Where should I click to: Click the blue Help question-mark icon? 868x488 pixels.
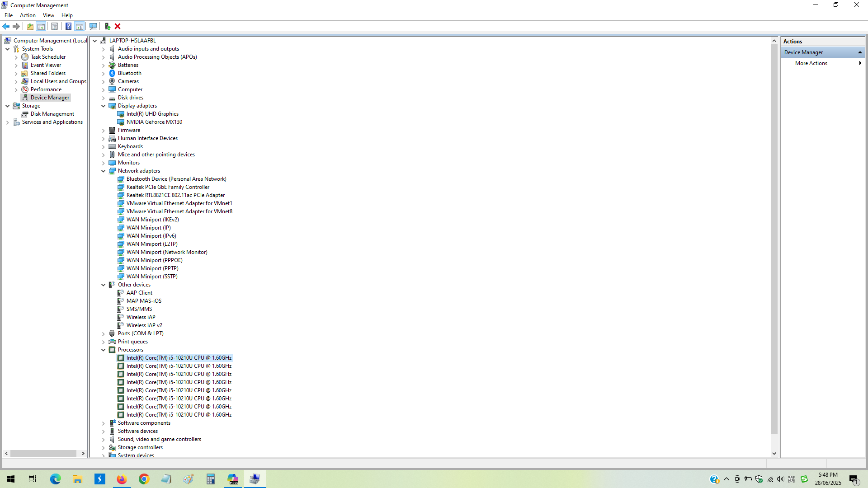68,26
